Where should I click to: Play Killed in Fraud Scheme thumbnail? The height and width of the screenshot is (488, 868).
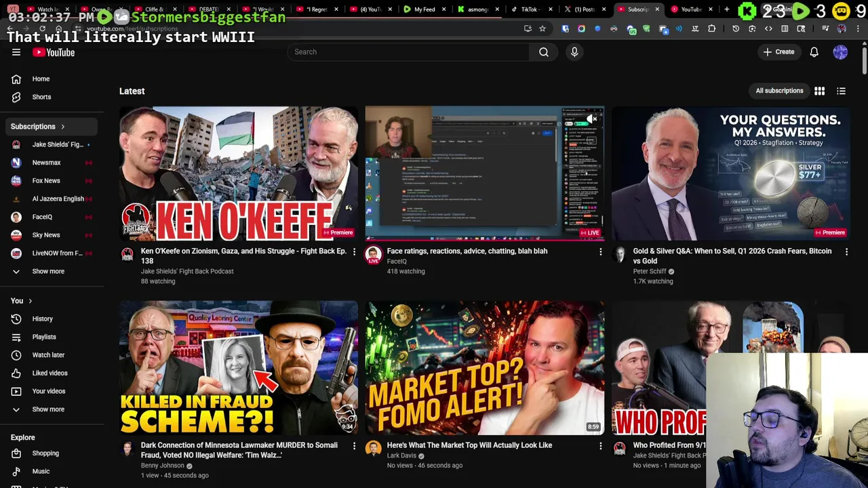tap(239, 367)
